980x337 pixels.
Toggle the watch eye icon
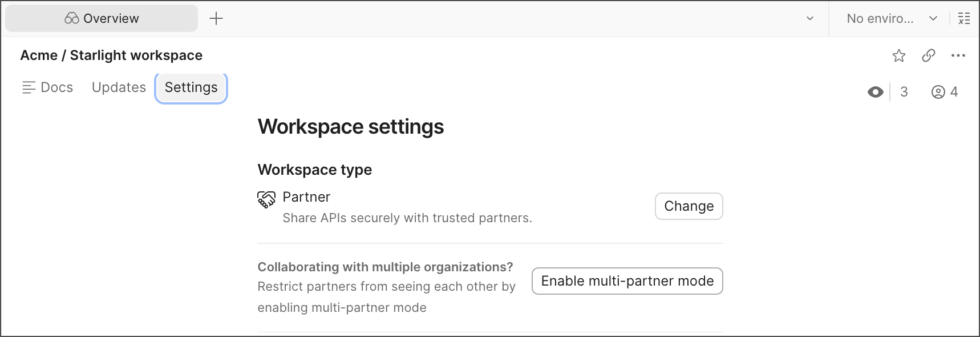click(876, 92)
